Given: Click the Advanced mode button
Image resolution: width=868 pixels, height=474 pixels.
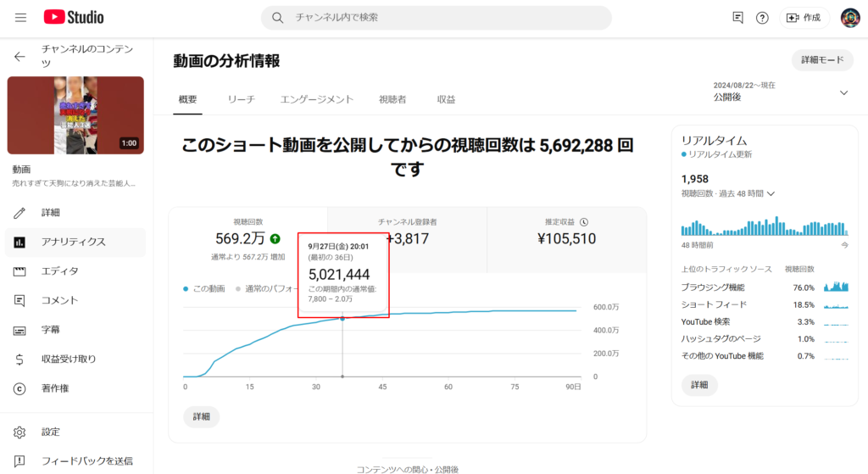Looking at the screenshot, I should 822,60.
